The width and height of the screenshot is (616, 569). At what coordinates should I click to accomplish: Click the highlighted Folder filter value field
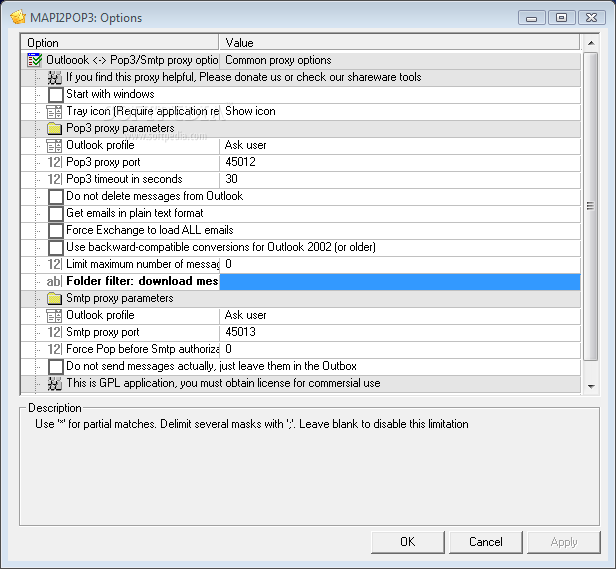400,282
